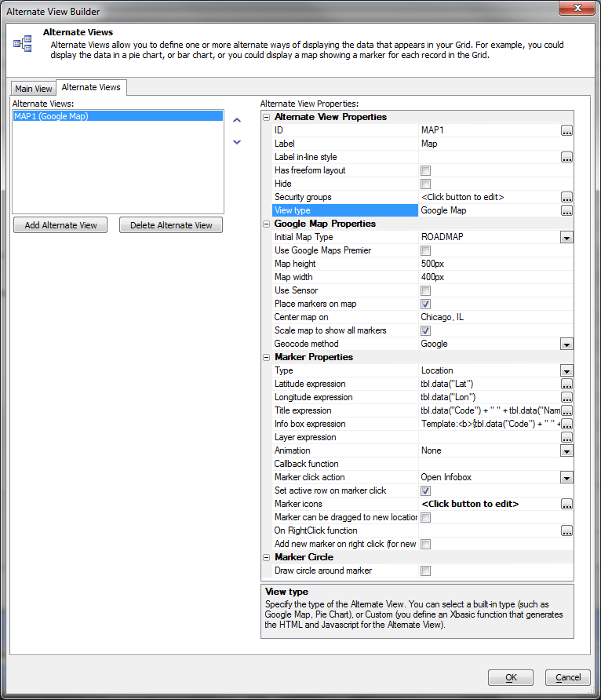Open On RightClick function editor button

point(566,531)
